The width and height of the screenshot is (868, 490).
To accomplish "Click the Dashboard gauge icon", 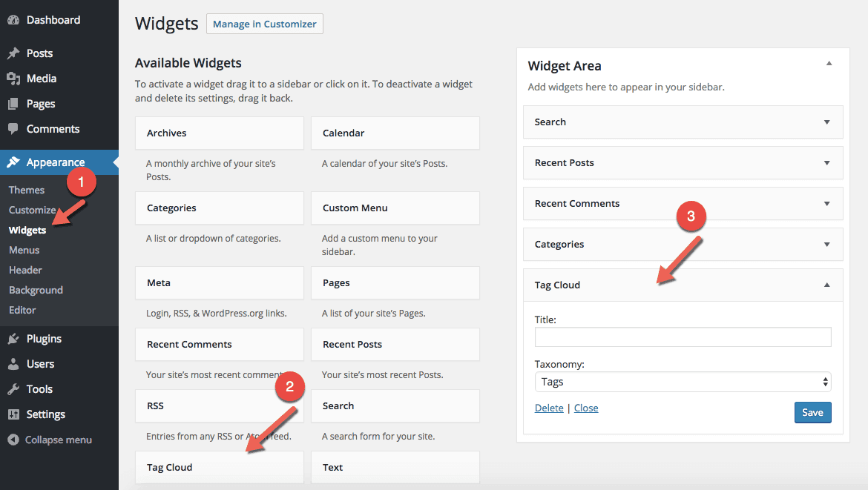I will tap(13, 21).
